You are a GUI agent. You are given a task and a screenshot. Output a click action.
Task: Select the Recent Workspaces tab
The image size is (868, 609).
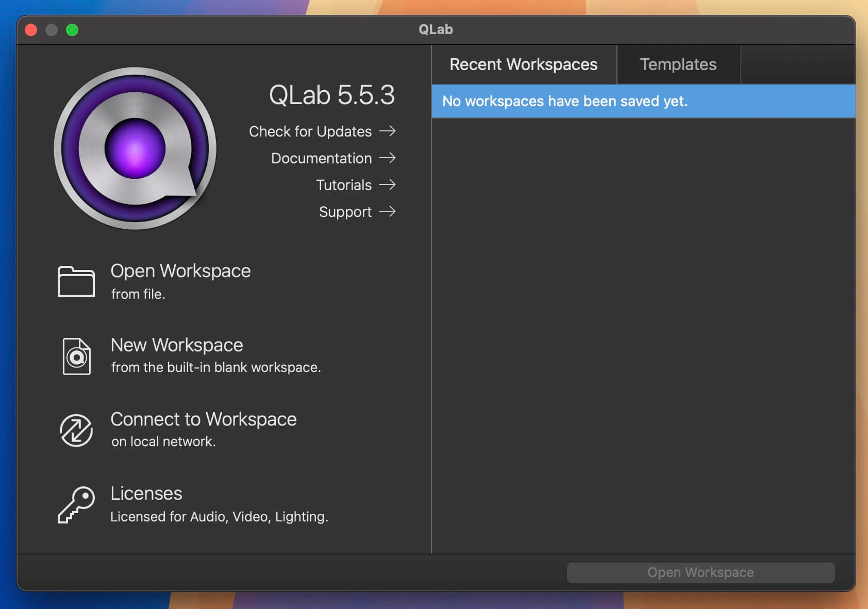[x=523, y=64]
